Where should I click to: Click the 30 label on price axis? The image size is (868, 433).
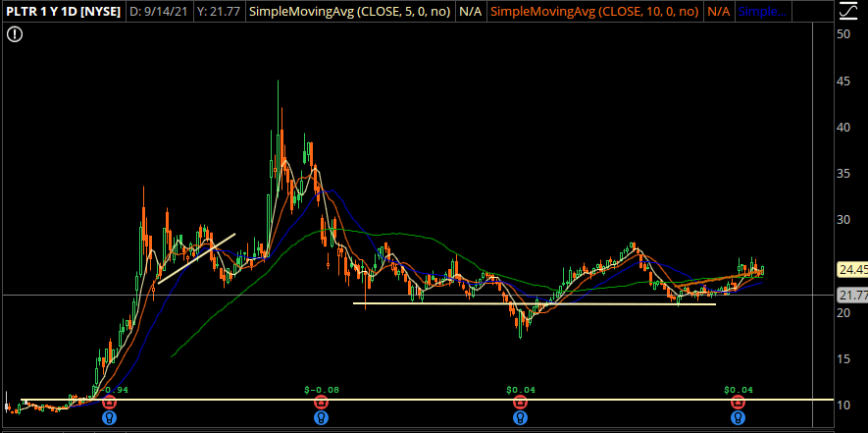point(843,220)
